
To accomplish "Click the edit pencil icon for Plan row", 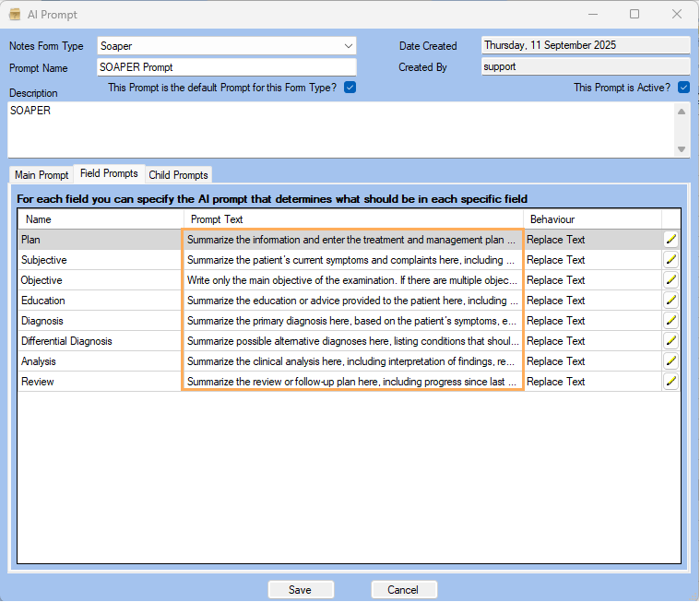I will (670, 240).
